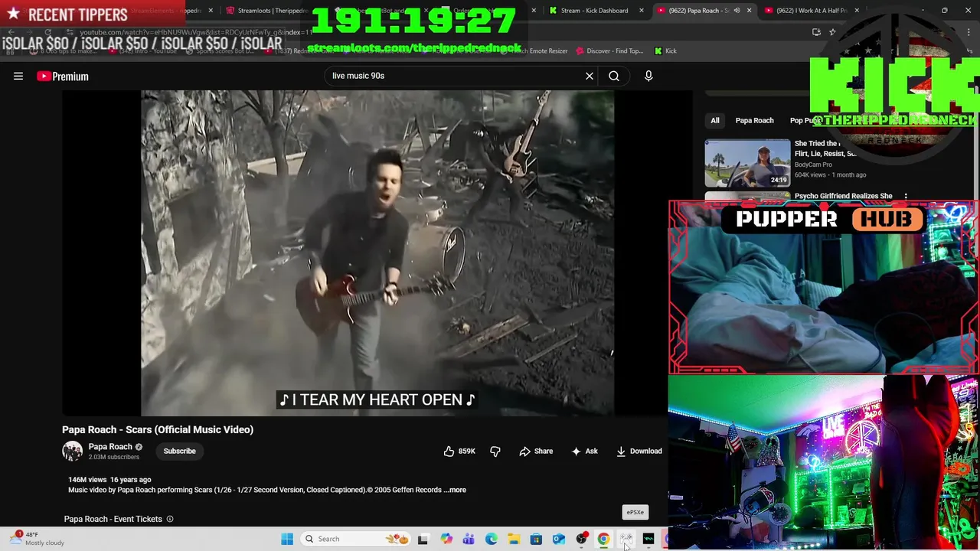The height and width of the screenshot is (551, 980).
Task: Share the Papa Roach video
Action: [x=536, y=451]
